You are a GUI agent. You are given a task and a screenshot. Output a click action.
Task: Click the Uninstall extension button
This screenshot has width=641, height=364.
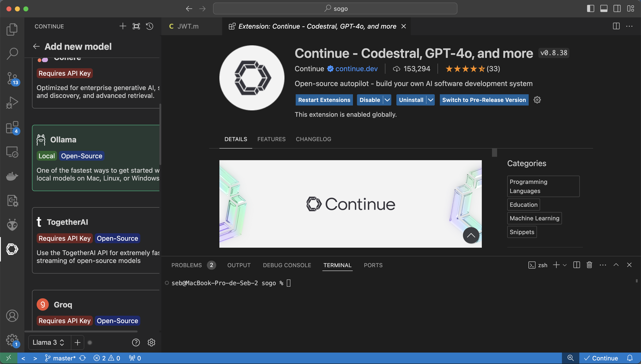point(411,100)
